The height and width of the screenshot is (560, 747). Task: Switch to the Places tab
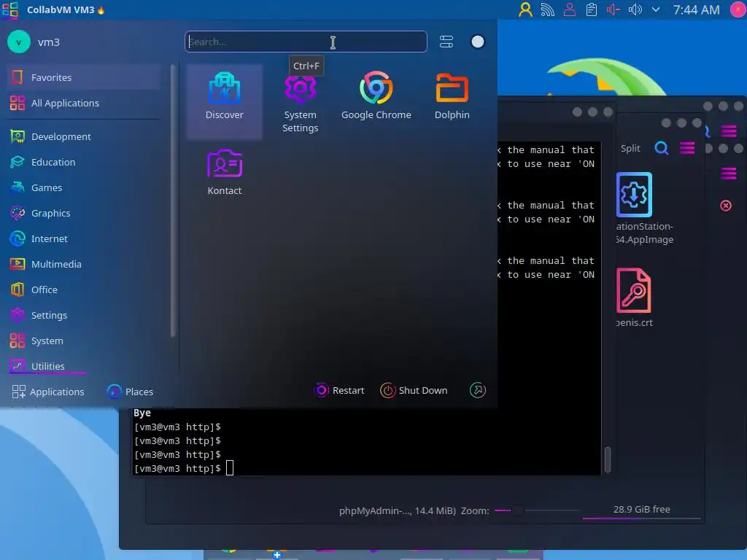coord(131,392)
